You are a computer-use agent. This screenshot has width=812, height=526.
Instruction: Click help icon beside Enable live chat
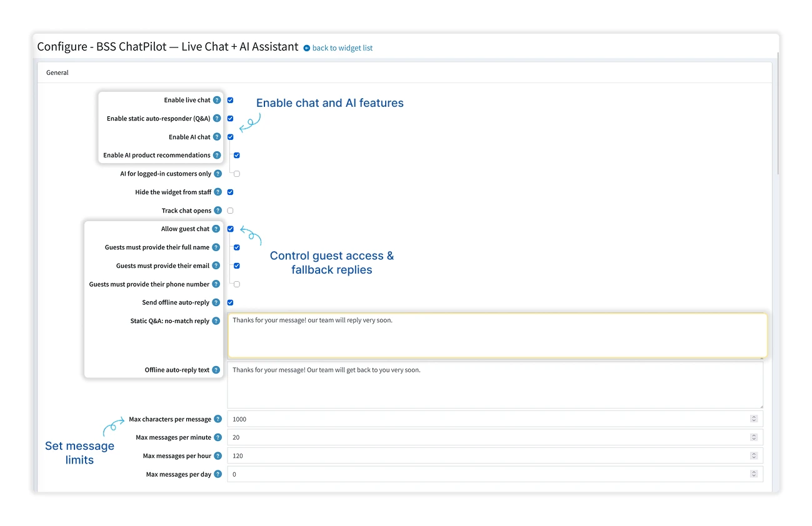(217, 100)
